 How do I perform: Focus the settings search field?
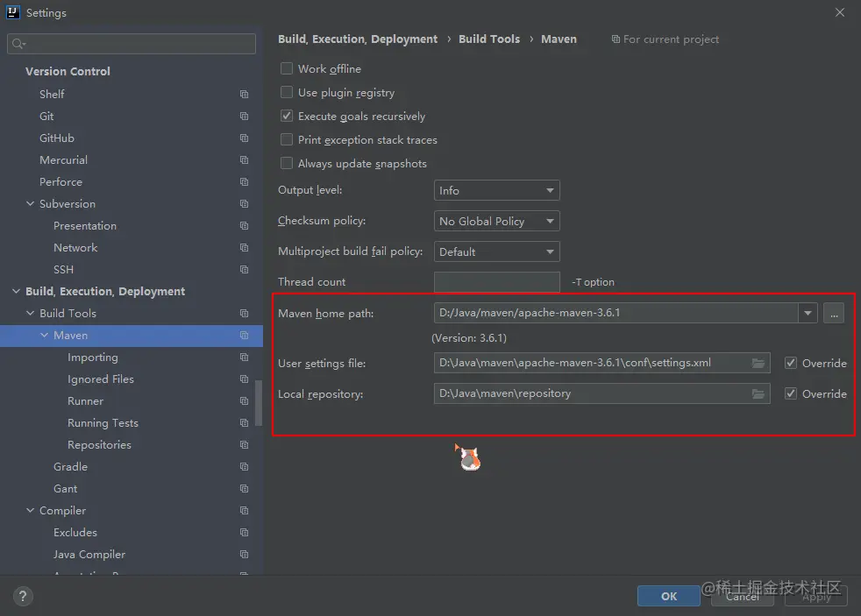(x=132, y=44)
